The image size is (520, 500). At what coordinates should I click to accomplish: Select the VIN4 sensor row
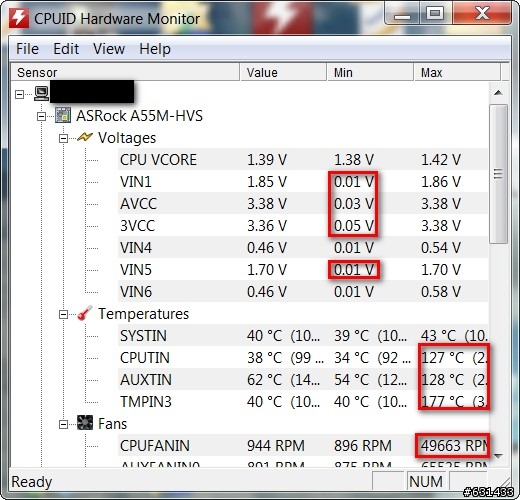pos(303,247)
